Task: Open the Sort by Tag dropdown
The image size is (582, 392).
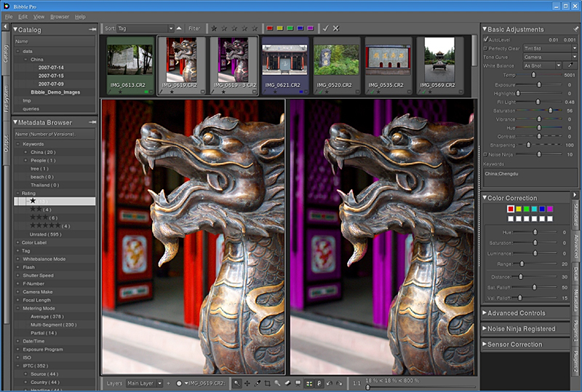Action: point(145,28)
